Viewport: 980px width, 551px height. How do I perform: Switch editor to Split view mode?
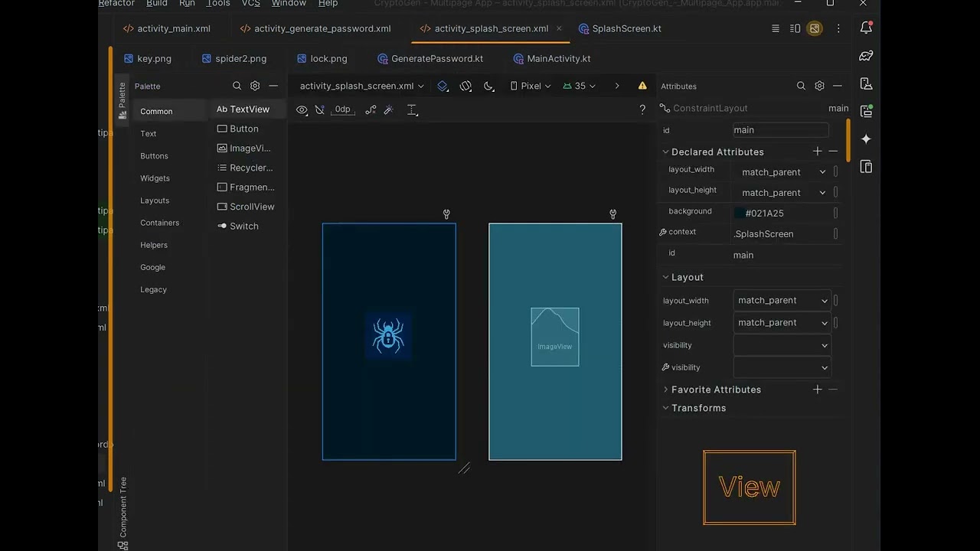click(x=795, y=28)
